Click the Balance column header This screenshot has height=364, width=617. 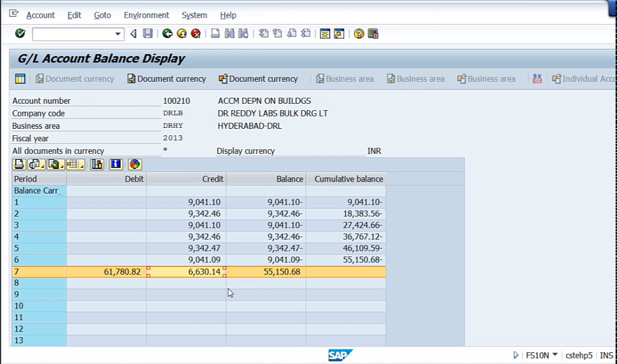click(266, 179)
